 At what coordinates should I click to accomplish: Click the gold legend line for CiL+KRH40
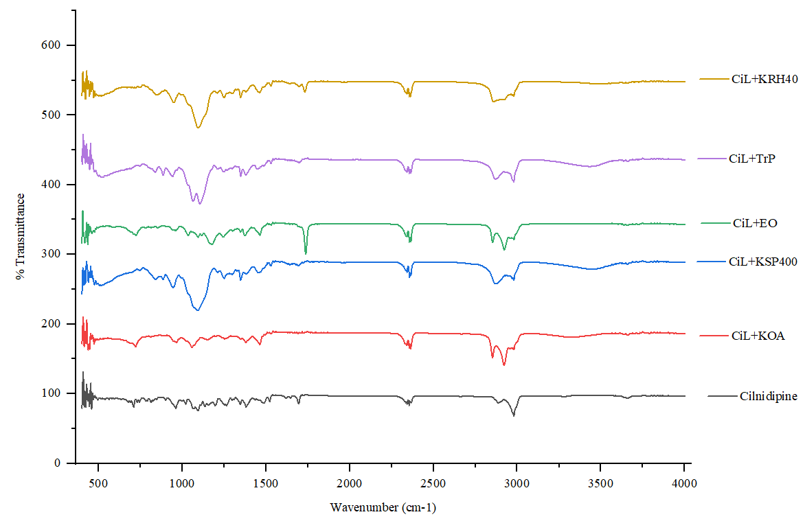[714, 79]
